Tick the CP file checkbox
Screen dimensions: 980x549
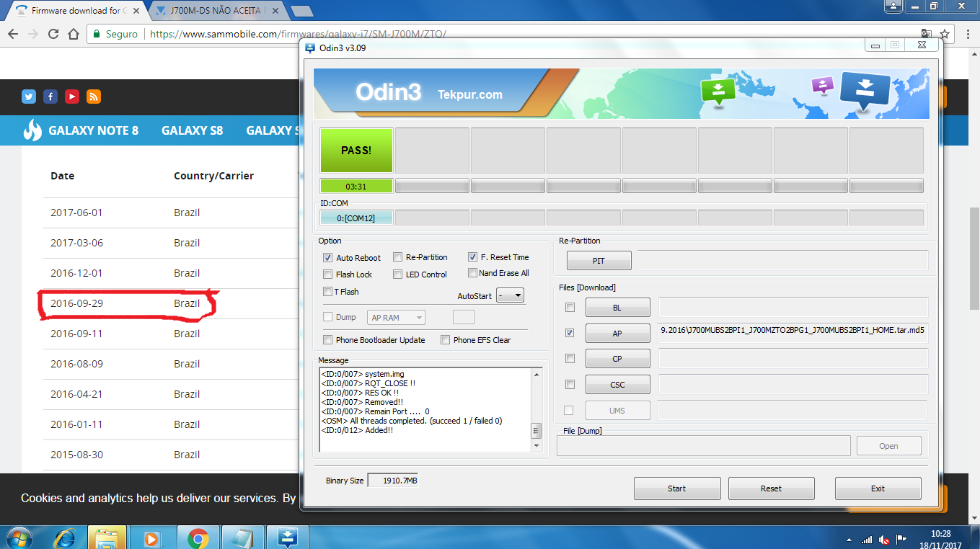click(570, 358)
